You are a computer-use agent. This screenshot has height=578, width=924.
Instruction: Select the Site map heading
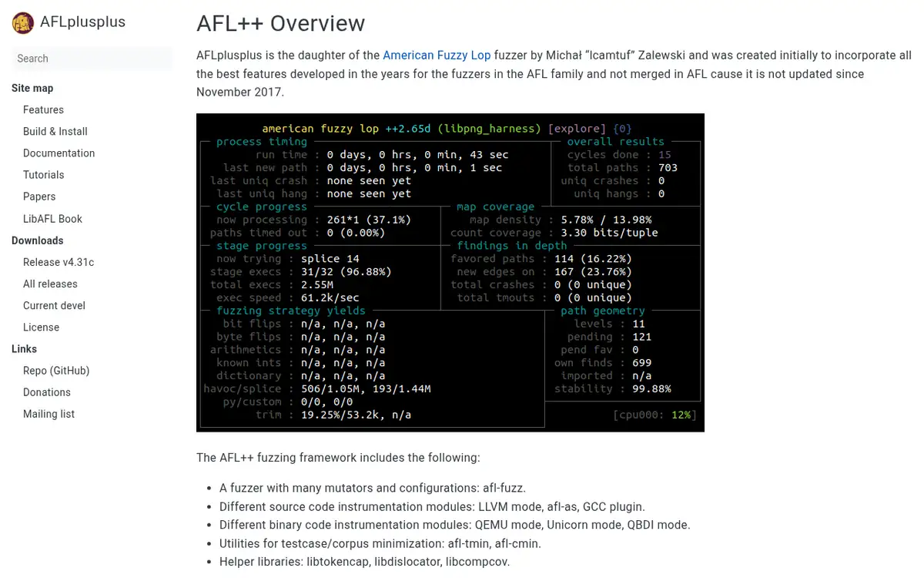click(x=32, y=88)
